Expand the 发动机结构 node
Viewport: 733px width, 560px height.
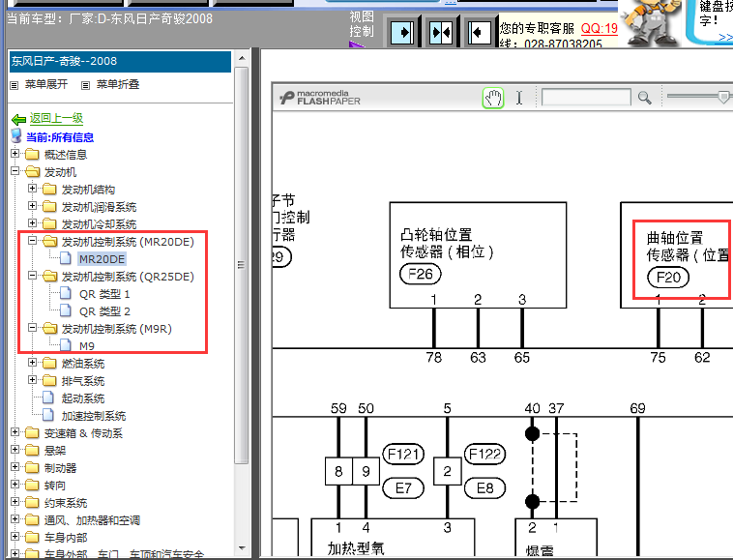click(32, 189)
